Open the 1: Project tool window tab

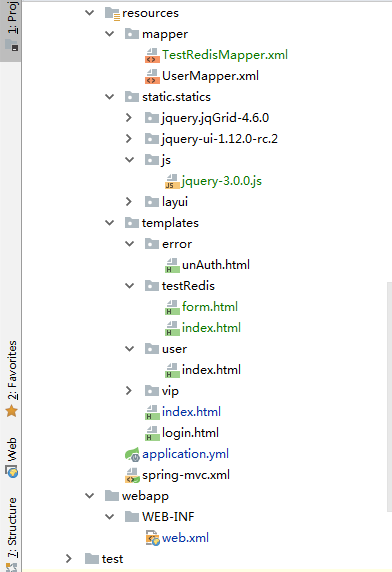(11, 30)
